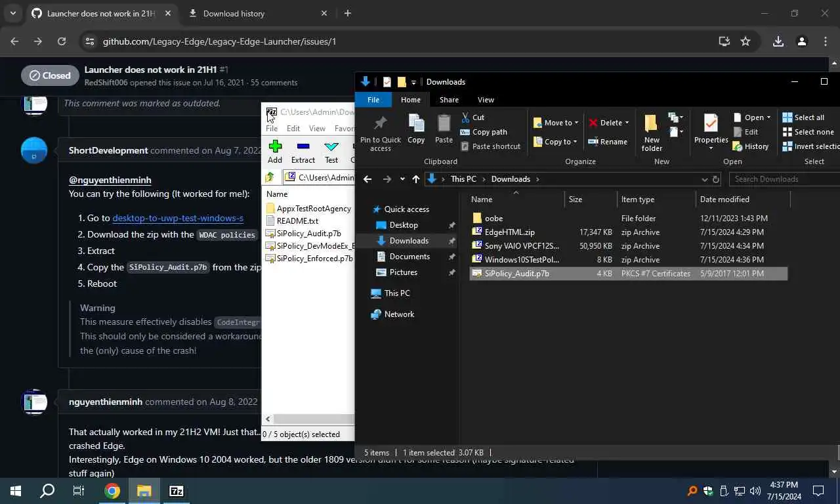
Task: Open the desktop-to-uwp-test-windows-s link
Action: (x=178, y=218)
